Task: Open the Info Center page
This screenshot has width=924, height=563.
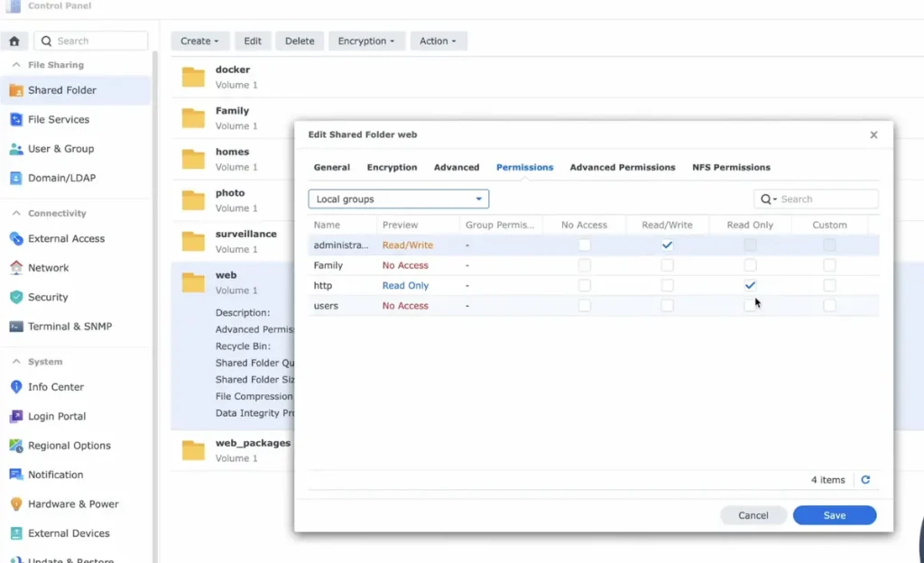Action: 55,387
